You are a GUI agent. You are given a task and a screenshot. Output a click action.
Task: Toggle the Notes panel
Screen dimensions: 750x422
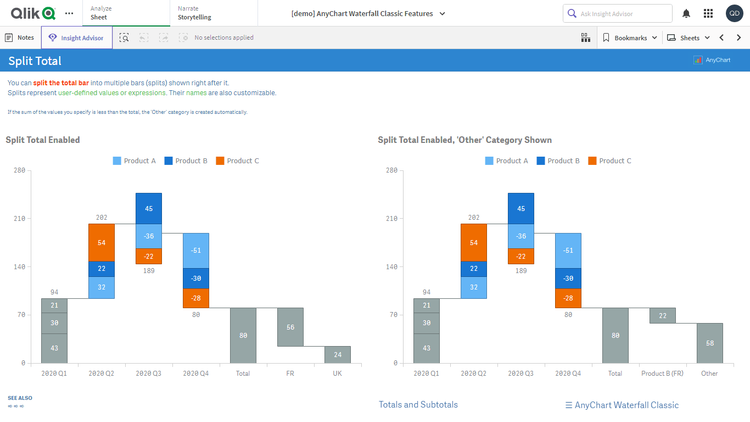coord(20,37)
